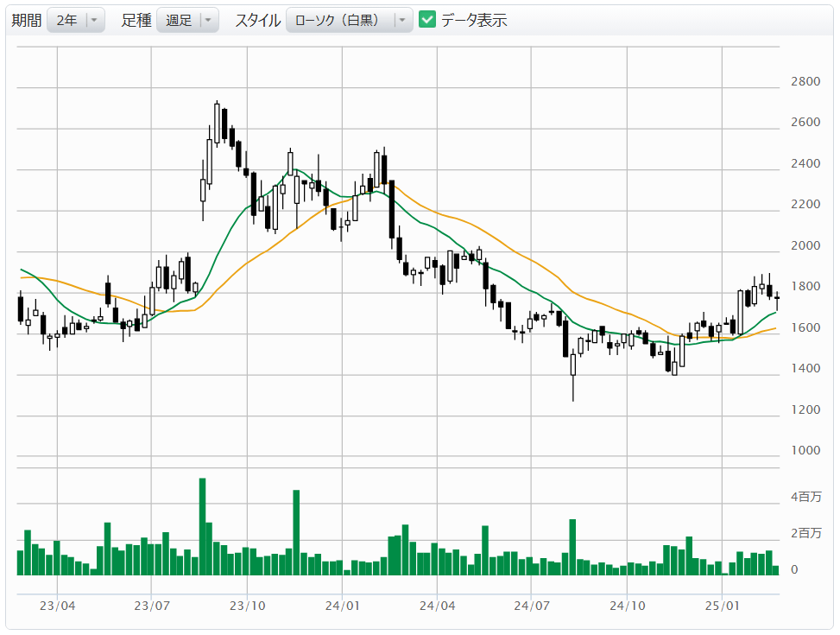The width and height of the screenshot is (840, 635).
Task: Open the スタイル dropdown showing ローソク（白黒）
Action: tap(349, 21)
